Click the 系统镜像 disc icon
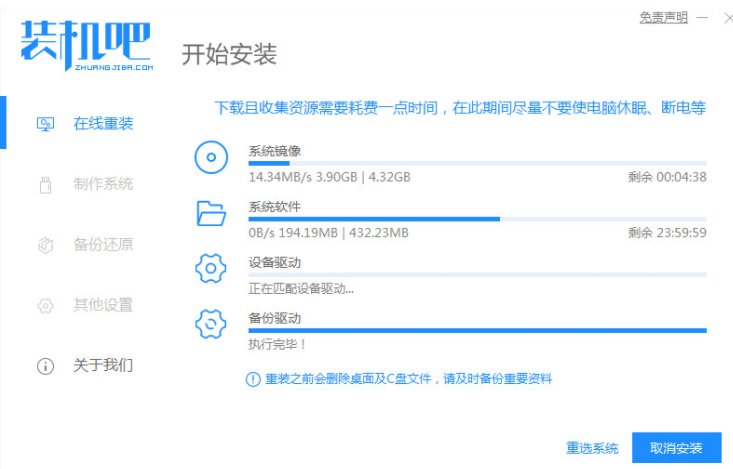 tap(211, 158)
